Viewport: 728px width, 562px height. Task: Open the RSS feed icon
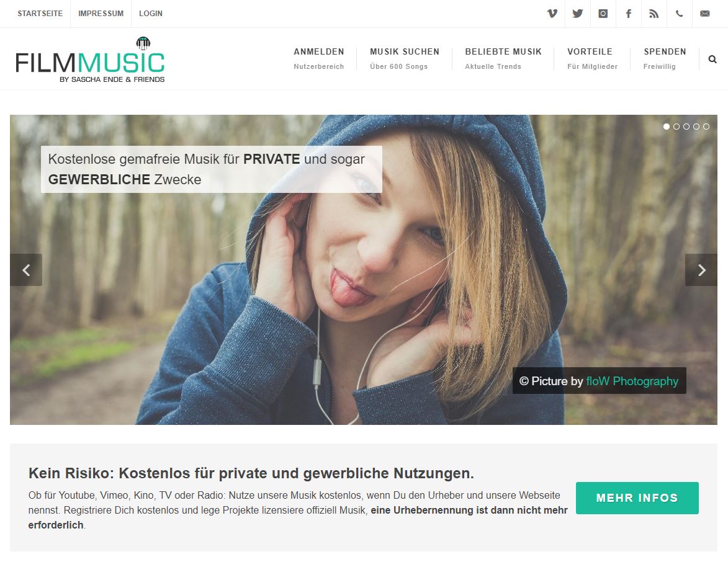click(x=654, y=14)
